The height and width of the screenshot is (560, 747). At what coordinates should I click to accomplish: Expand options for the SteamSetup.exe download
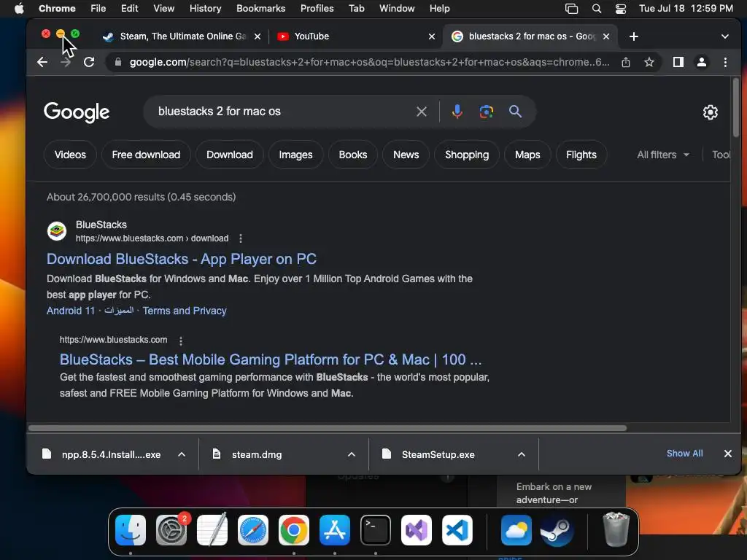click(522, 454)
